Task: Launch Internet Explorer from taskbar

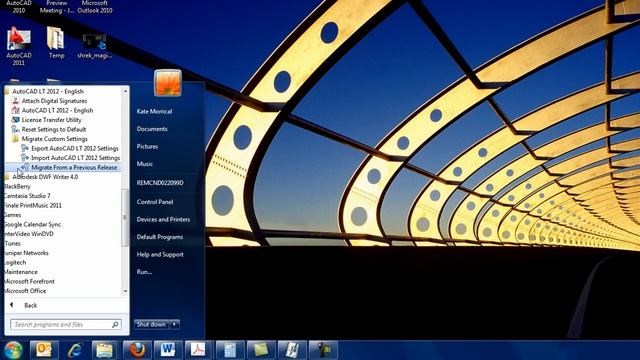Action: (x=74, y=350)
